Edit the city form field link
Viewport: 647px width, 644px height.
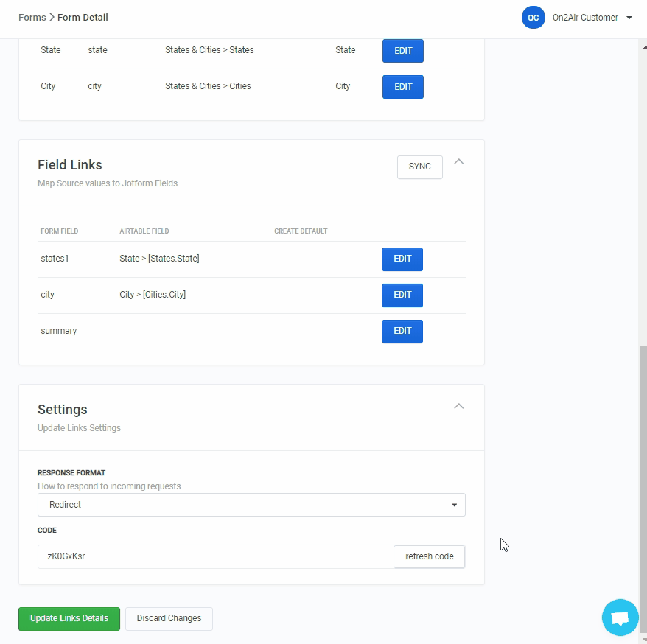coord(402,295)
